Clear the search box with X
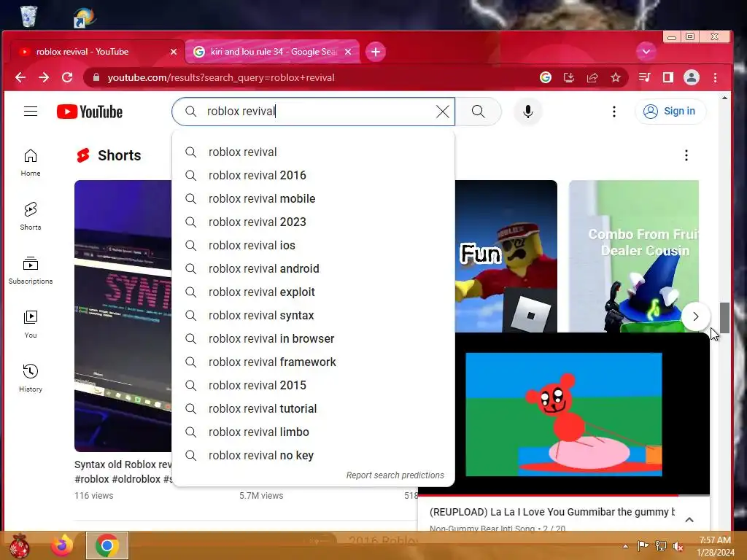747x560 pixels. tap(443, 112)
